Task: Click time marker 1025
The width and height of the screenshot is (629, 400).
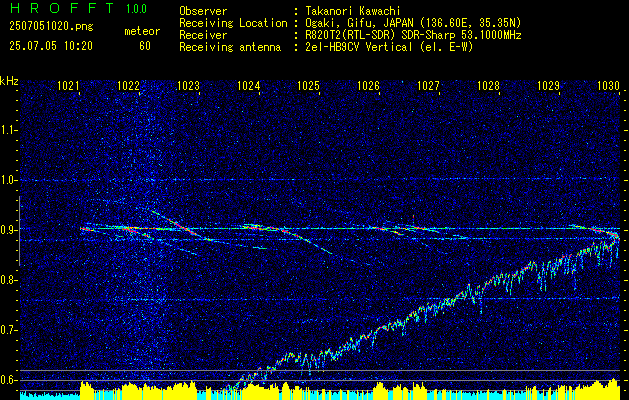Action: [x=308, y=85]
